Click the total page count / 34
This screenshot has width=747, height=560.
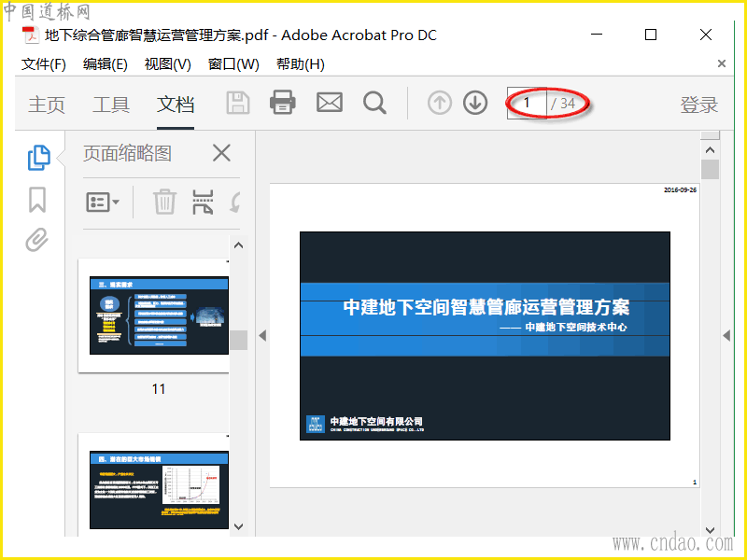point(563,103)
